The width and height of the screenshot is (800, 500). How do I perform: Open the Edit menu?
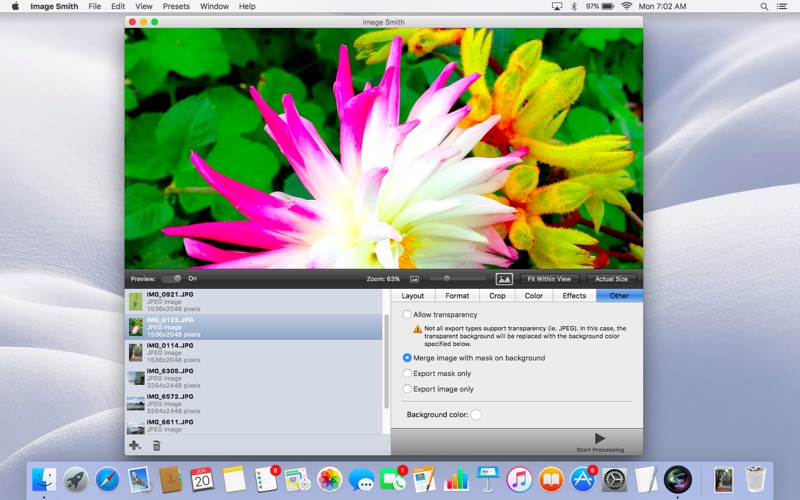[118, 7]
